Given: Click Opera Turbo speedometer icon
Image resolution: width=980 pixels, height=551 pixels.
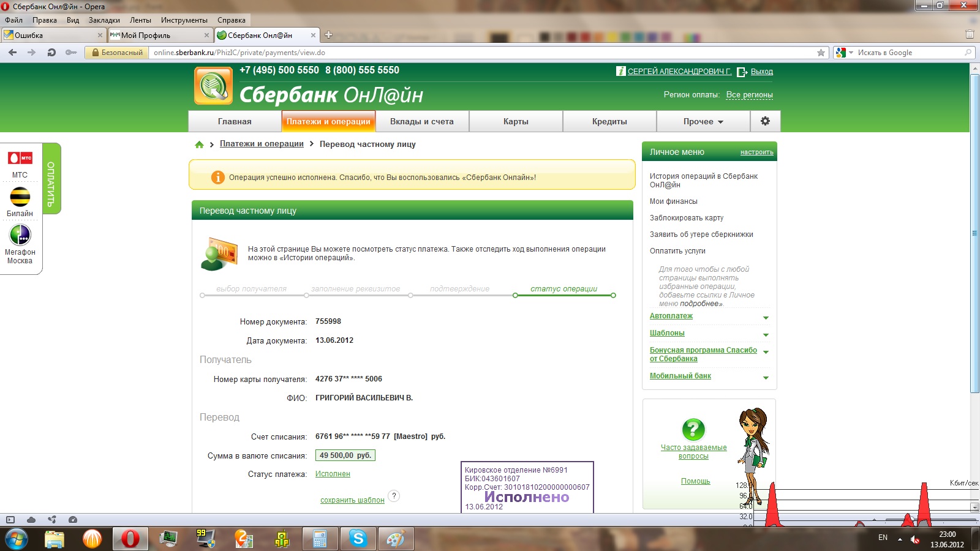Looking at the screenshot, I should [73, 520].
